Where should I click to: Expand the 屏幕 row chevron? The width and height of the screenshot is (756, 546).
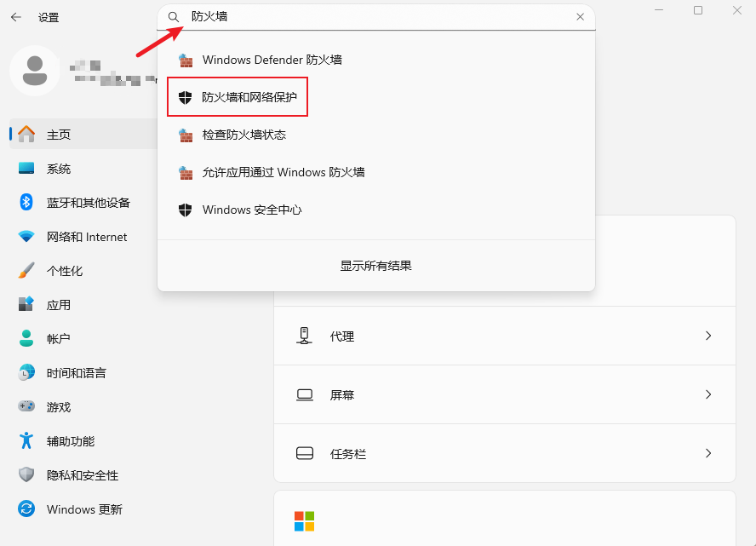(708, 394)
